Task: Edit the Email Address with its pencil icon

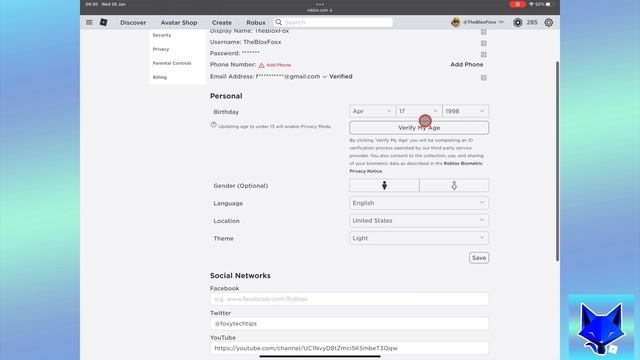Action: [x=484, y=78]
